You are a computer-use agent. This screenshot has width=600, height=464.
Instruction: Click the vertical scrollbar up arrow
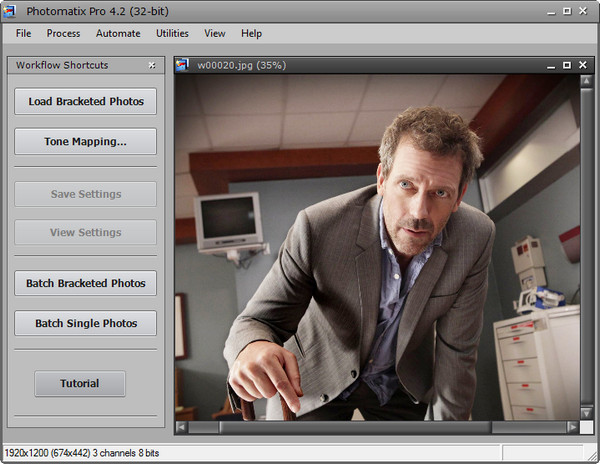(x=587, y=81)
